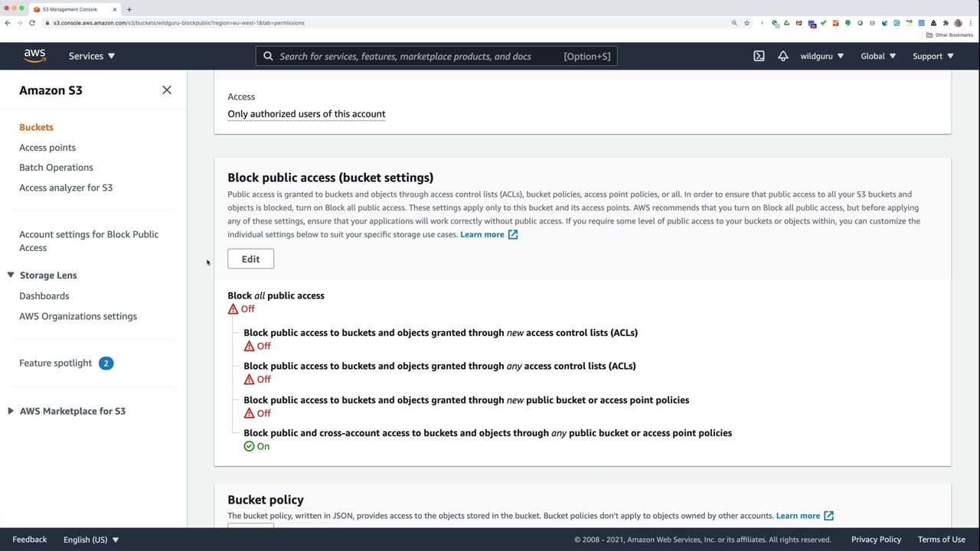Click the browser forward arrow

(x=20, y=23)
